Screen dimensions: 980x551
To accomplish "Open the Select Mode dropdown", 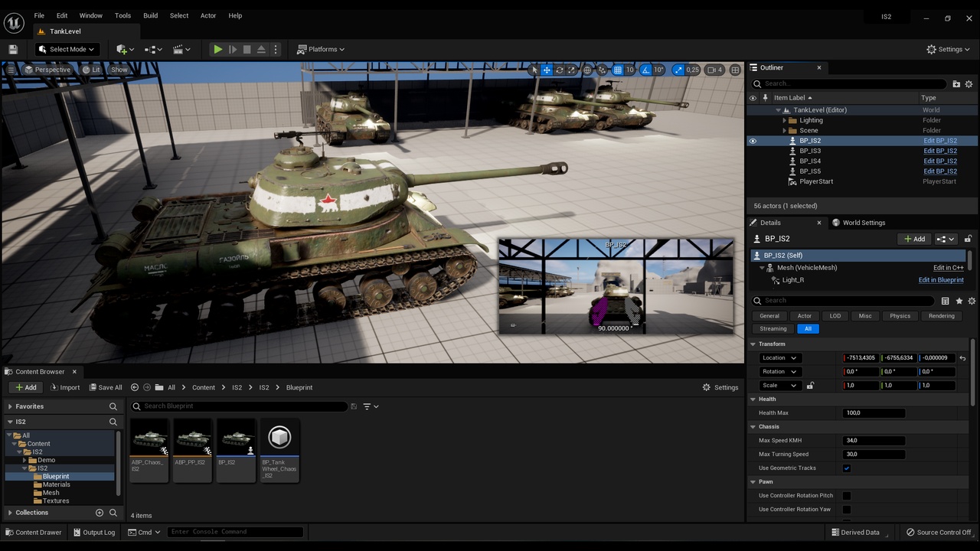I will coord(67,49).
